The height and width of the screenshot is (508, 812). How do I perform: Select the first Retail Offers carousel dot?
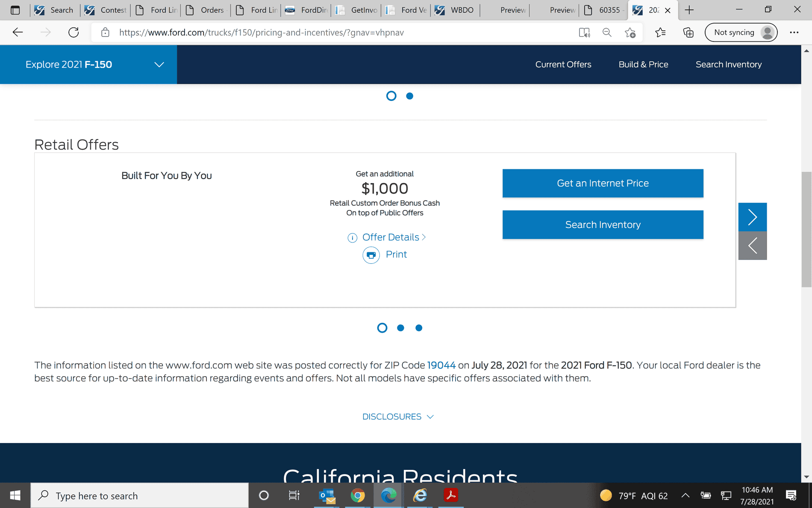[382, 328]
